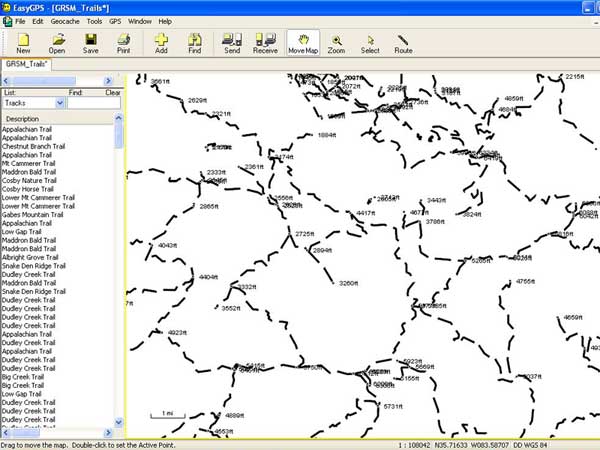Click left arrow of bottom list scrollbar
The image size is (600, 450).
(6, 433)
